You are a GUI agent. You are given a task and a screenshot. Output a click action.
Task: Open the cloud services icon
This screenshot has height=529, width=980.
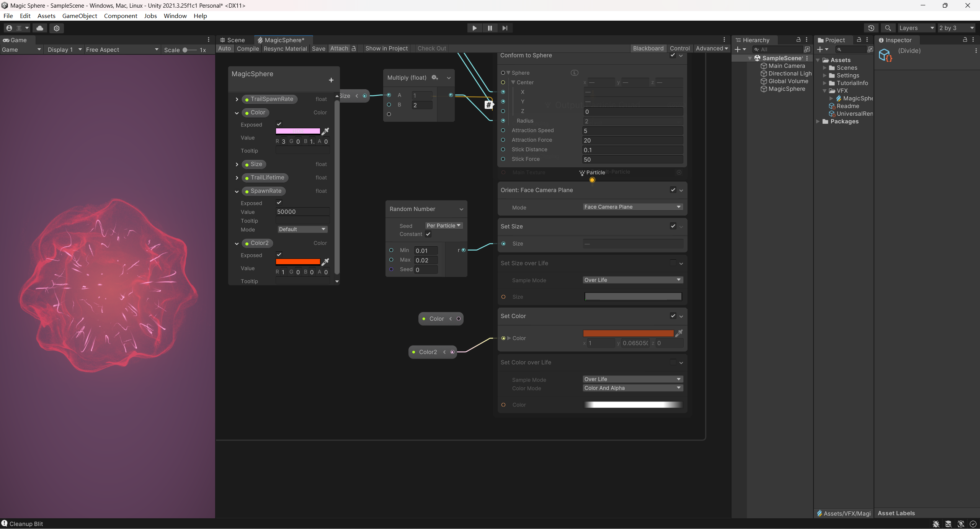(40, 28)
